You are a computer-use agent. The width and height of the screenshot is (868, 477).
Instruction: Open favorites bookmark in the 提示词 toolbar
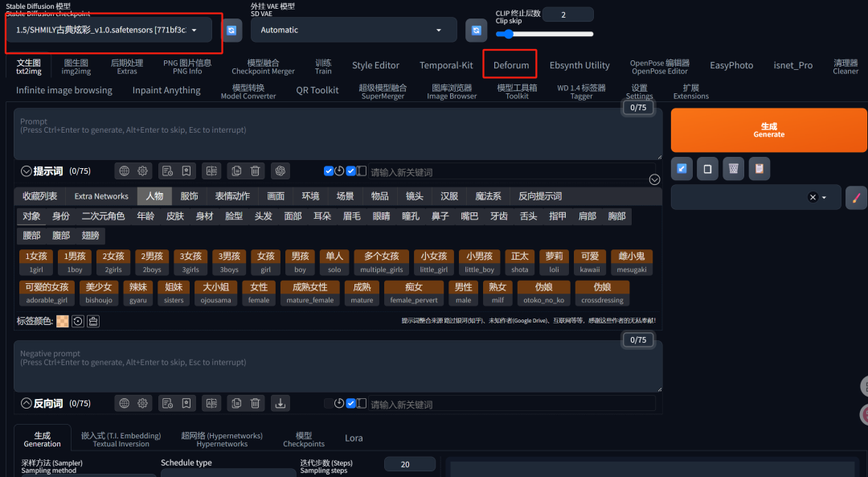pos(186,171)
